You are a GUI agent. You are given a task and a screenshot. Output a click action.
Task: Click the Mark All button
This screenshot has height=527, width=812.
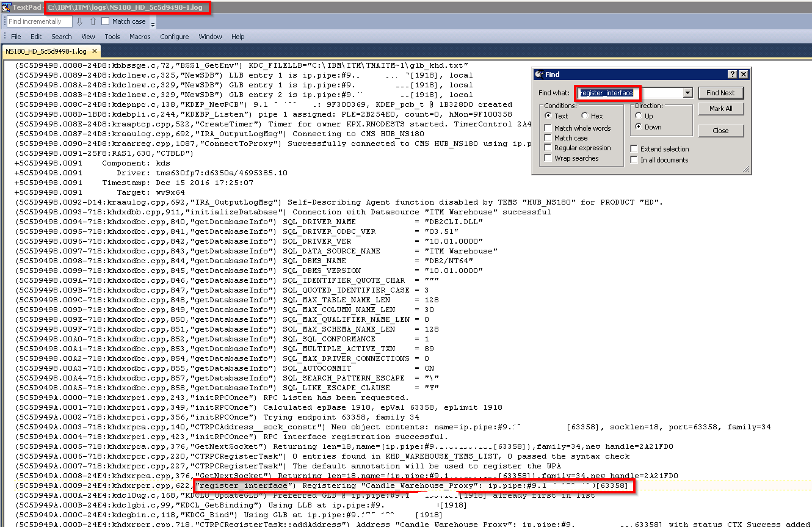tap(720, 109)
